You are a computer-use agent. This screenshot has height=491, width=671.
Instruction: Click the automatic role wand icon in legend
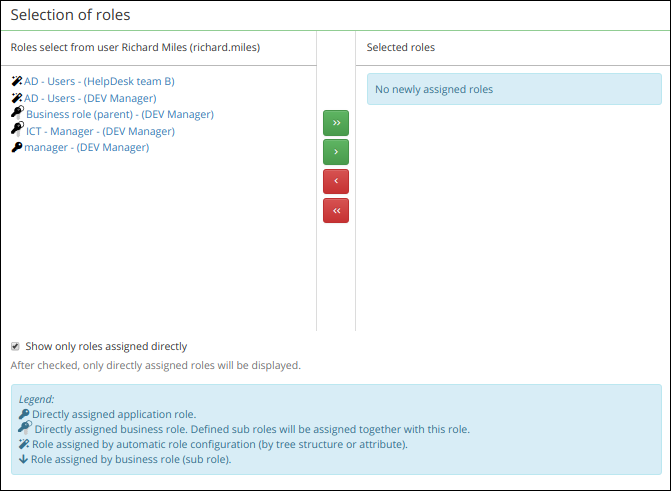tap(24, 444)
